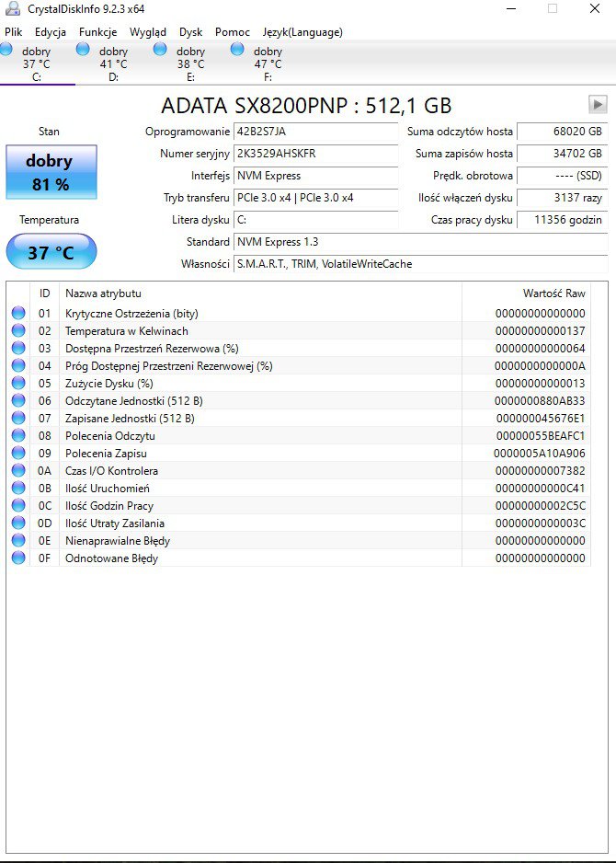Click the status orb for Odczytane Jednostki
The image size is (616, 863).
point(18,401)
